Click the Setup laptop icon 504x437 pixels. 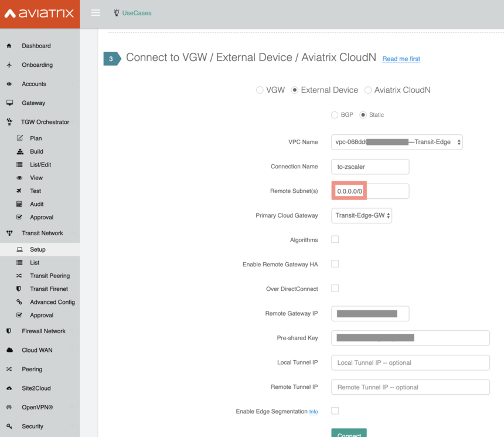[x=19, y=249]
